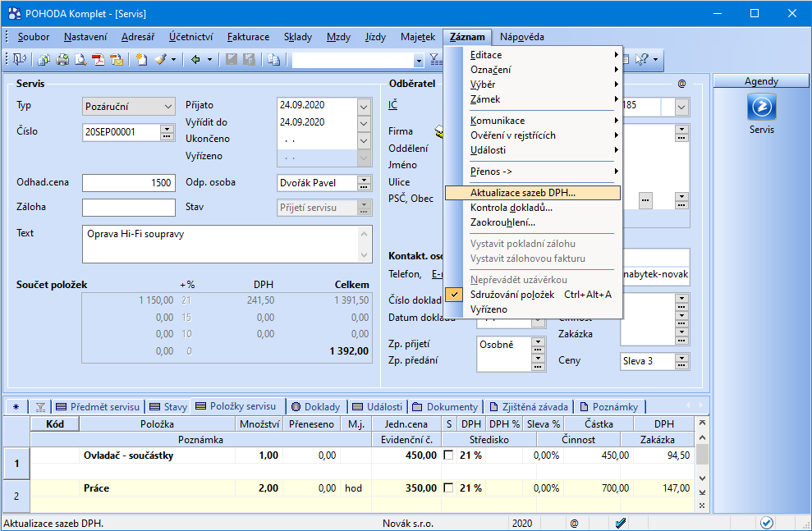The width and height of the screenshot is (812, 531).
Task: Click the exit agenda door icon
Action: [20, 60]
